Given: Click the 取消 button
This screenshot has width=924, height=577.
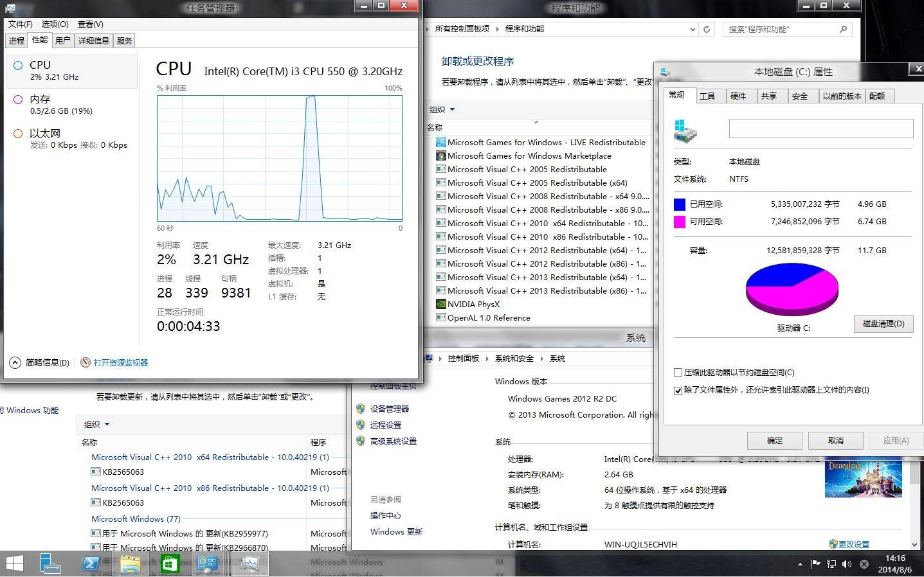Looking at the screenshot, I should point(836,441).
